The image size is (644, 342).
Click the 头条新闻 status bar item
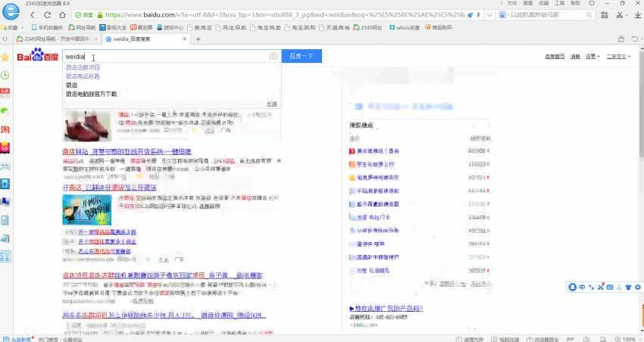coord(17,339)
